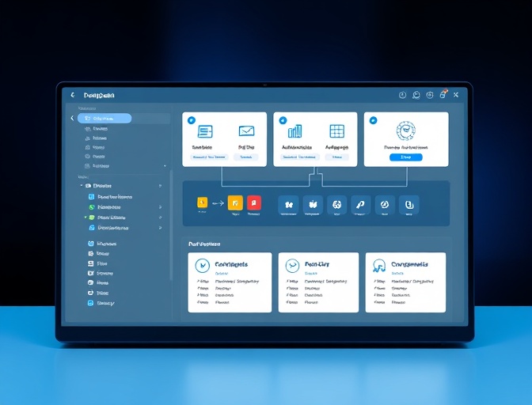Screen dimensions: 532x405
Task: Click the large orange tile in the workflow strip
Action: (235, 203)
